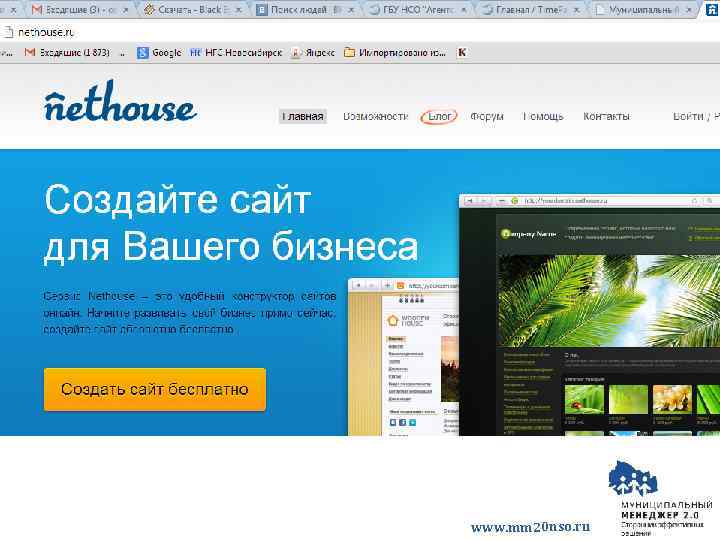The width and height of the screenshot is (720, 540).
Task: Open the Яндекс bookmark
Action: [x=313, y=53]
